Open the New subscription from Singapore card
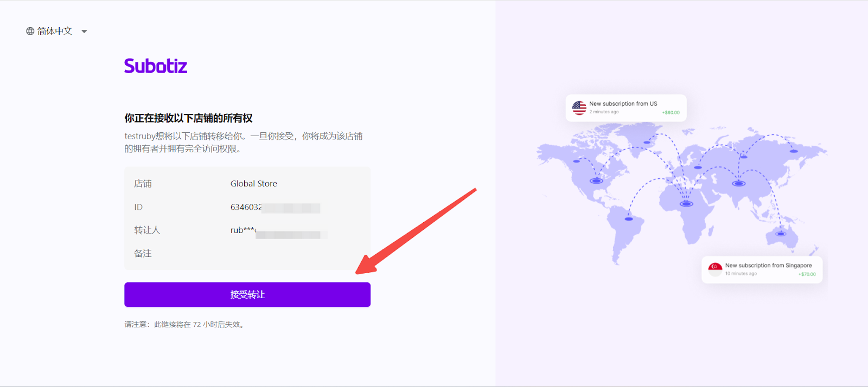The height and width of the screenshot is (387, 868). click(x=762, y=269)
